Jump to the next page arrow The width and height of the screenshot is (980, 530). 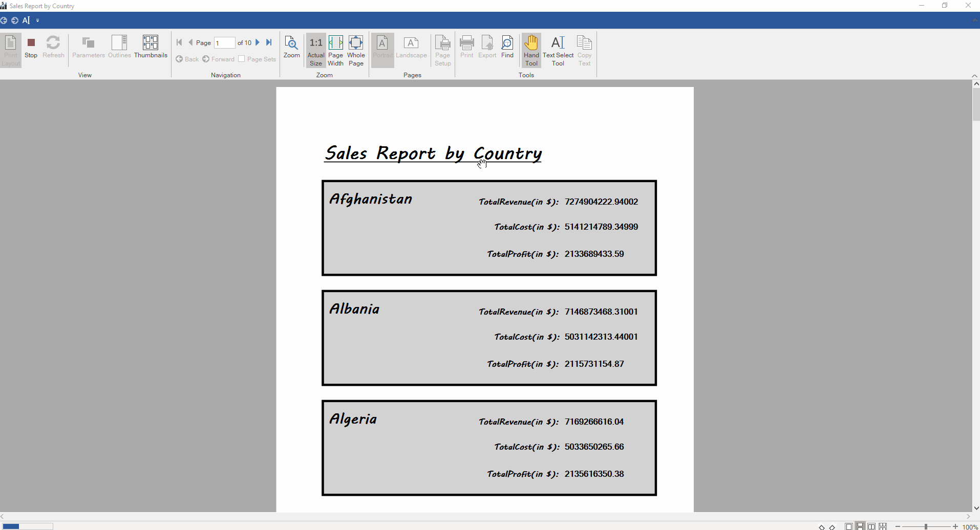pos(258,42)
